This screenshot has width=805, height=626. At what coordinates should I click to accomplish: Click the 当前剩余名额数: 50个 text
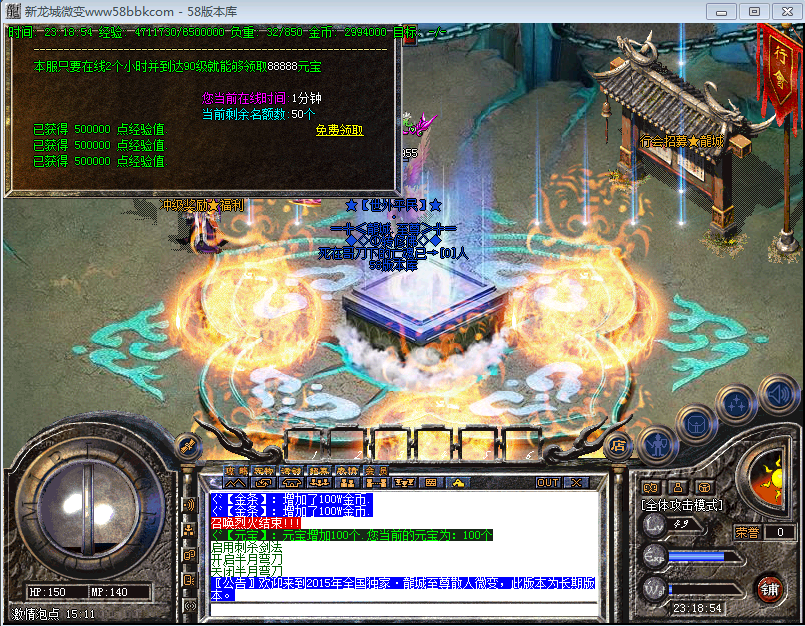[258, 114]
